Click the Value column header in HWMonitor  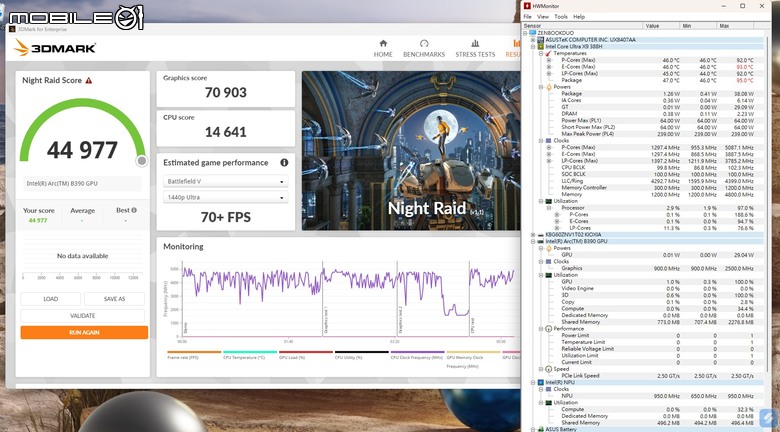(662, 25)
